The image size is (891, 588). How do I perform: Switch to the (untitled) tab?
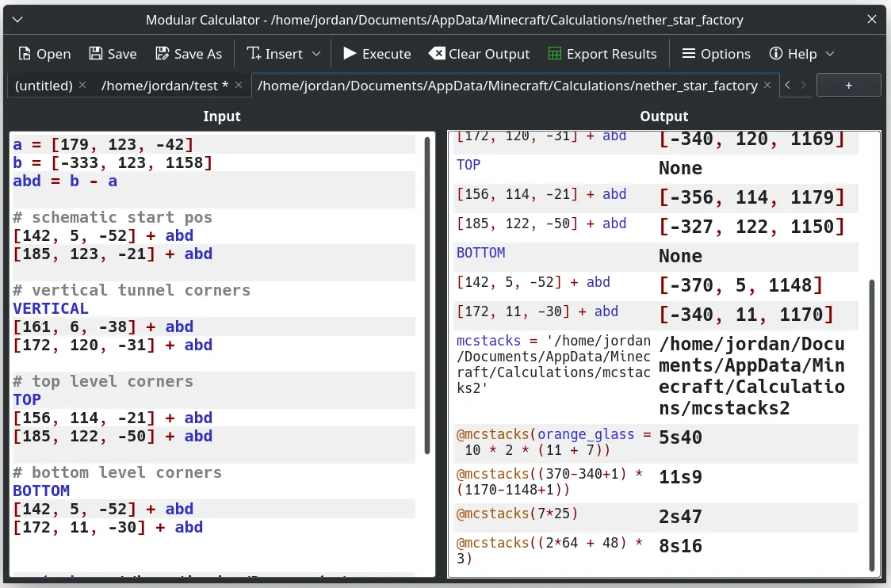point(44,85)
